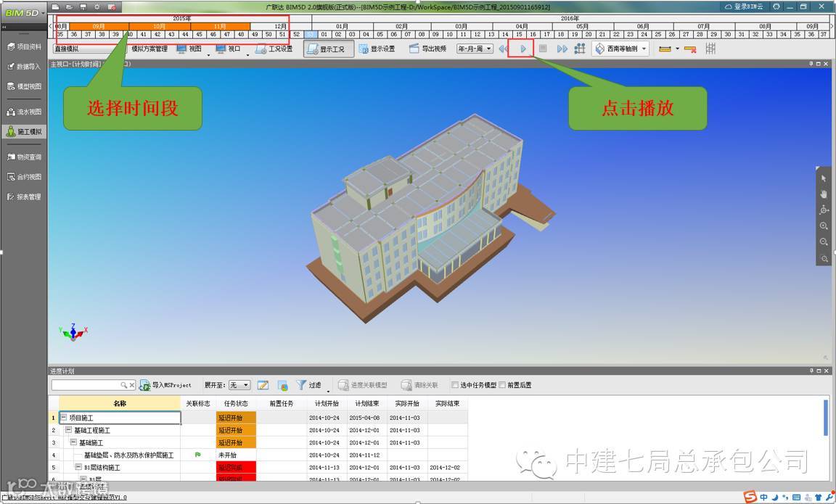Image resolution: width=836 pixels, height=504 pixels.
Task: Click the rewind playback icon
Action: coord(503,49)
